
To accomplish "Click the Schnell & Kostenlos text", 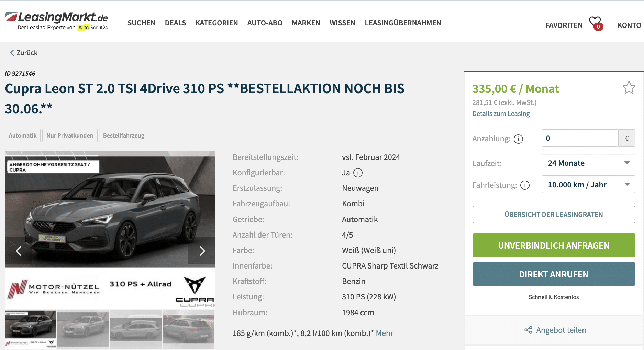I will 554,297.
